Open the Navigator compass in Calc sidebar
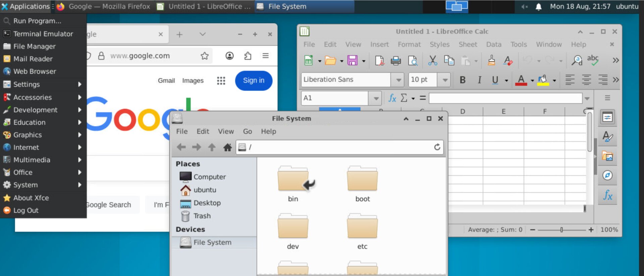Viewport: 644px width, 276px height. click(607, 175)
